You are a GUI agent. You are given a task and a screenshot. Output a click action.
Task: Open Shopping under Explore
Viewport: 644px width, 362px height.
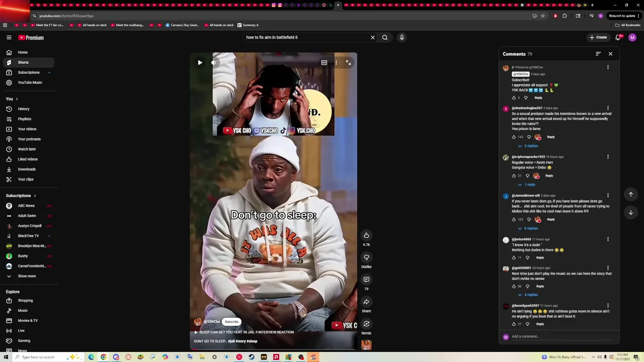click(28, 301)
